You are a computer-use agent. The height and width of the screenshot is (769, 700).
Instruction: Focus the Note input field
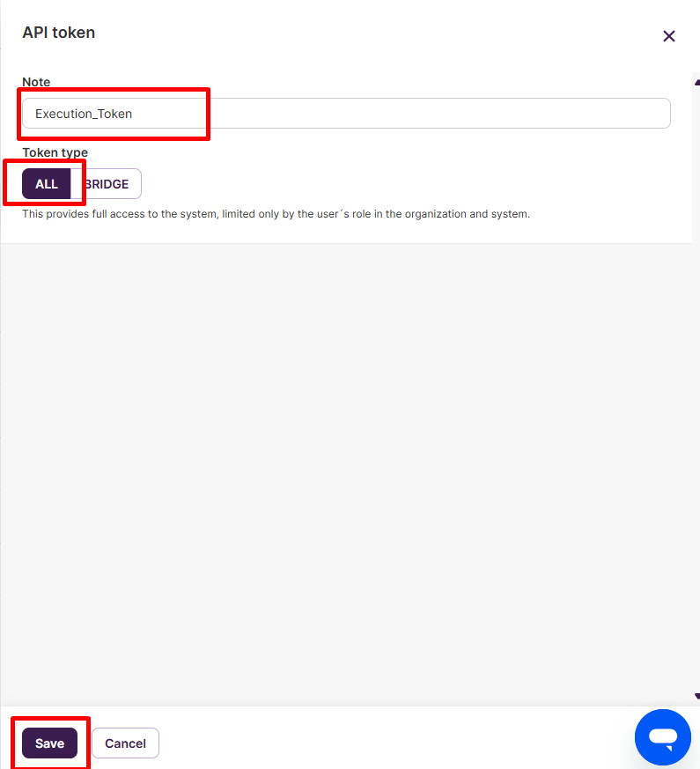click(346, 114)
